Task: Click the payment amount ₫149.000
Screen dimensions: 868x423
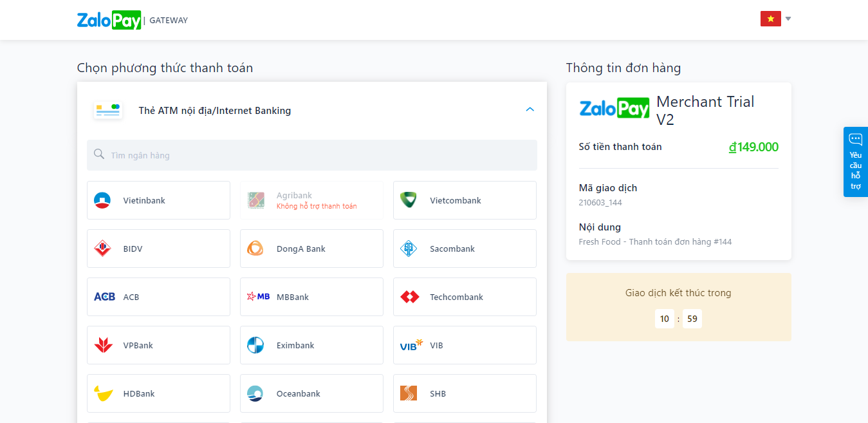Action: 753,147
